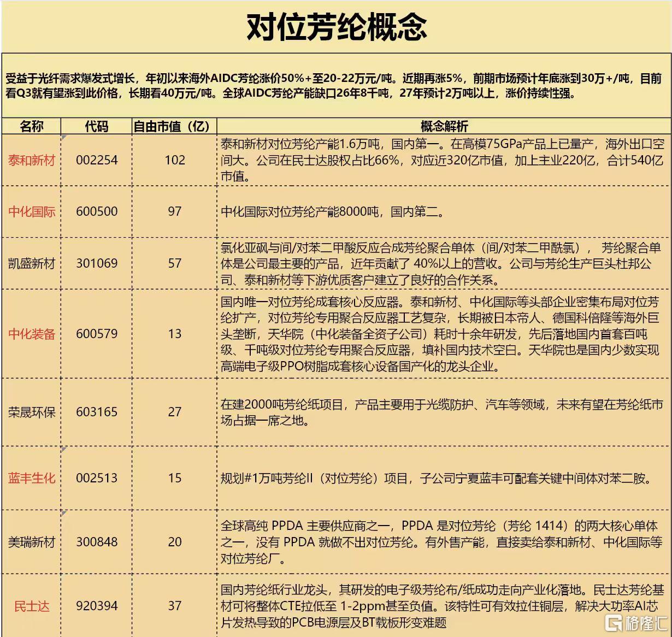This screenshot has height=637, width=672.
Task: Click the stock name 荣晟环保
Action: [x=31, y=412]
